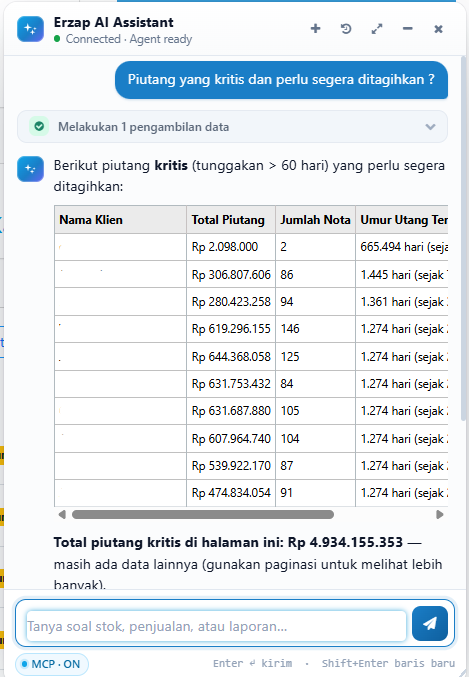469x677 pixels.
Task: Click the green check icon of data retrieval
Action: [39, 127]
